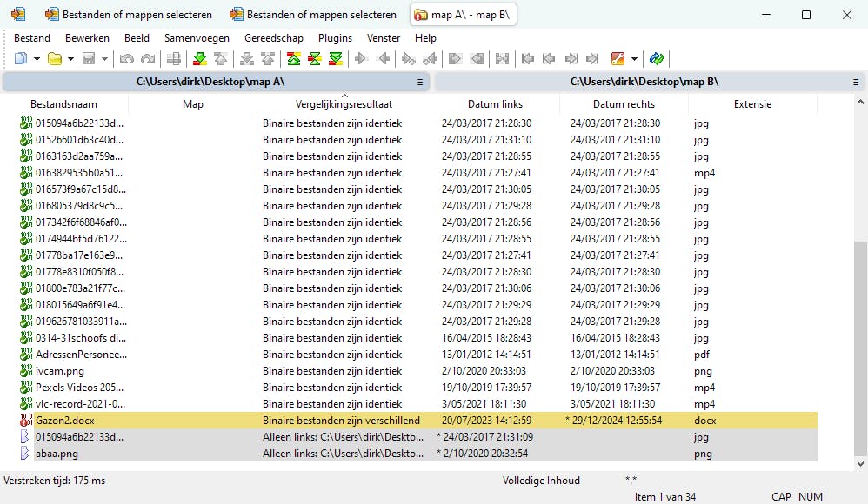
Task: Sort by the Vergelijkingsresultaat column header
Action: coord(344,104)
